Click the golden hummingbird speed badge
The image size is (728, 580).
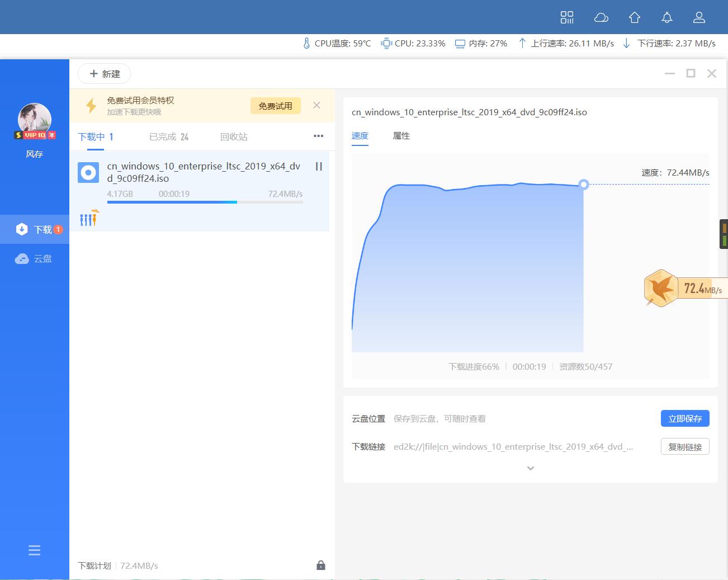click(x=661, y=289)
